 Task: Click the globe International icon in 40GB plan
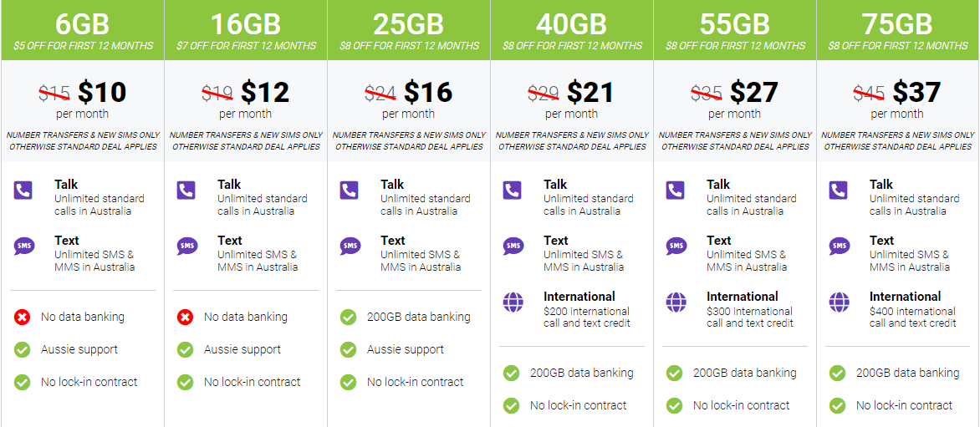513,302
